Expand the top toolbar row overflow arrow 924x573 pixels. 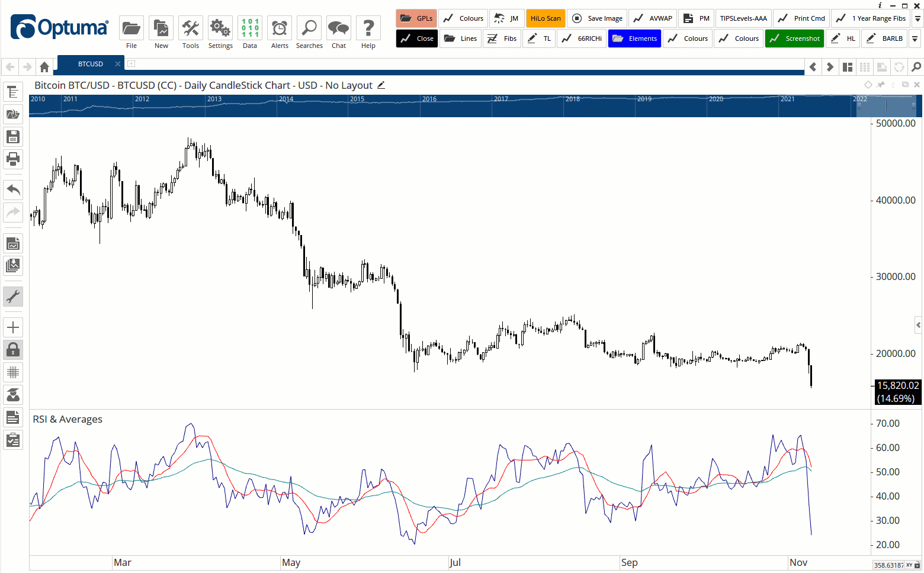pos(917,18)
